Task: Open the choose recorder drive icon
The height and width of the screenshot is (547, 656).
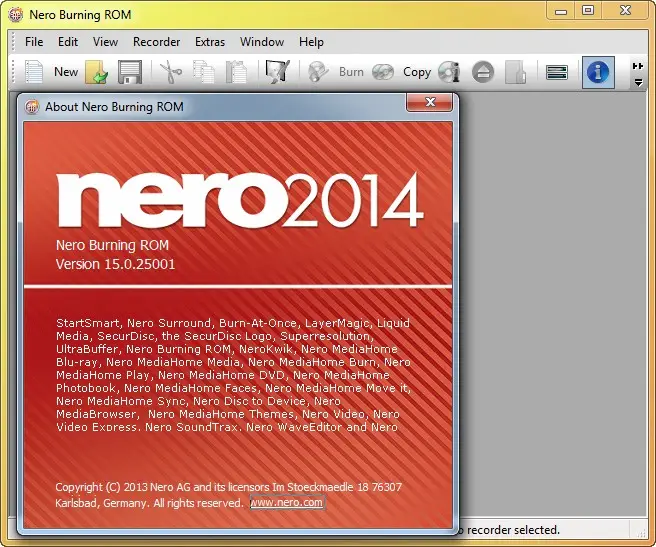Action: click(557, 72)
